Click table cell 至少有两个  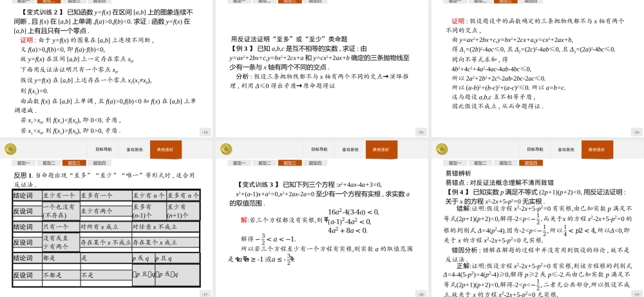click(x=106, y=211)
